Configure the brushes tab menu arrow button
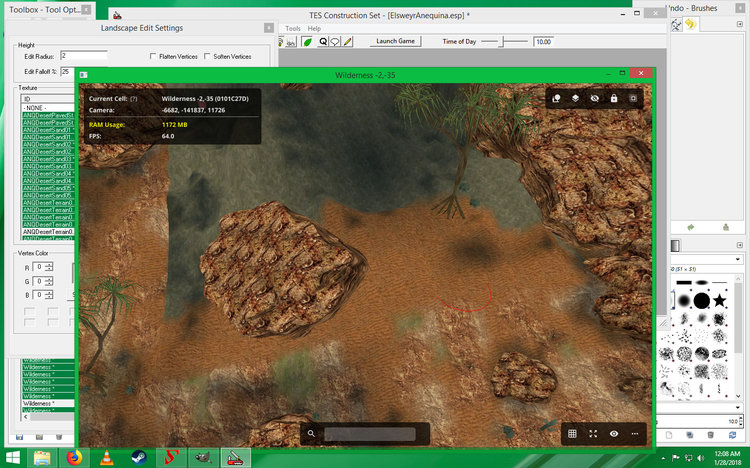This screenshot has height=468, width=750. [x=739, y=245]
